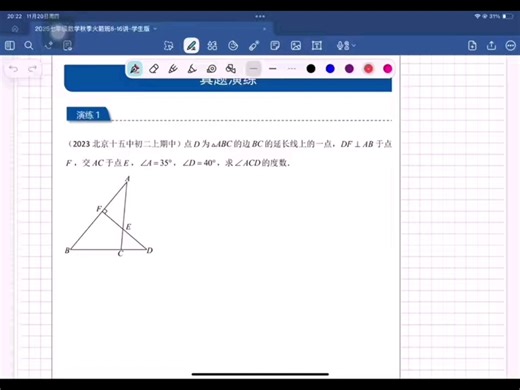The image size is (520, 390).
Task: Expand the recording options chevron
Action: coord(354,45)
